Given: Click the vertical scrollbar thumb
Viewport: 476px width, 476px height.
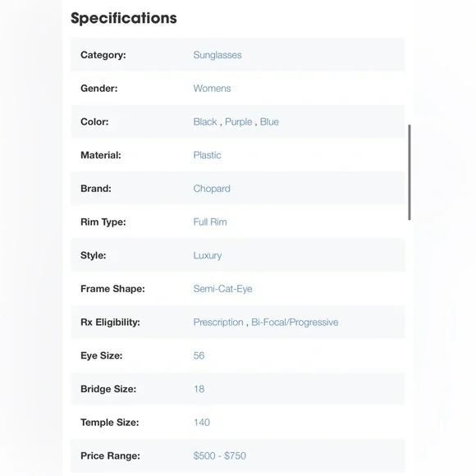Looking at the screenshot, I should pos(410,172).
